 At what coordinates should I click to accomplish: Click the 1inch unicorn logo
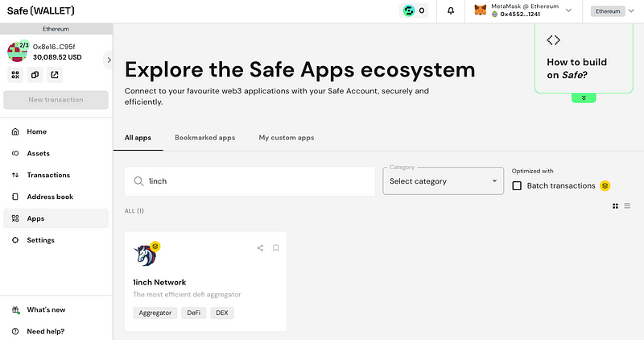[145, 255]
